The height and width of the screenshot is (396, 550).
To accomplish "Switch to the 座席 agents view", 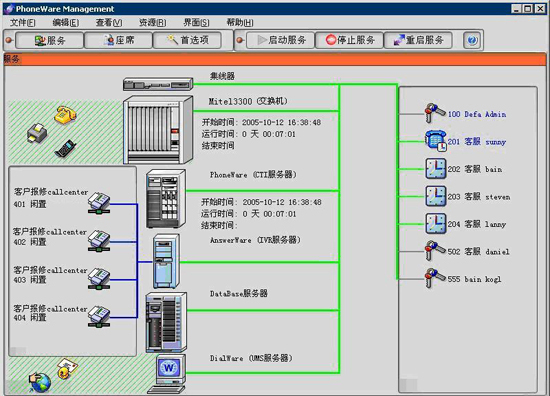I will coord(119,40).
